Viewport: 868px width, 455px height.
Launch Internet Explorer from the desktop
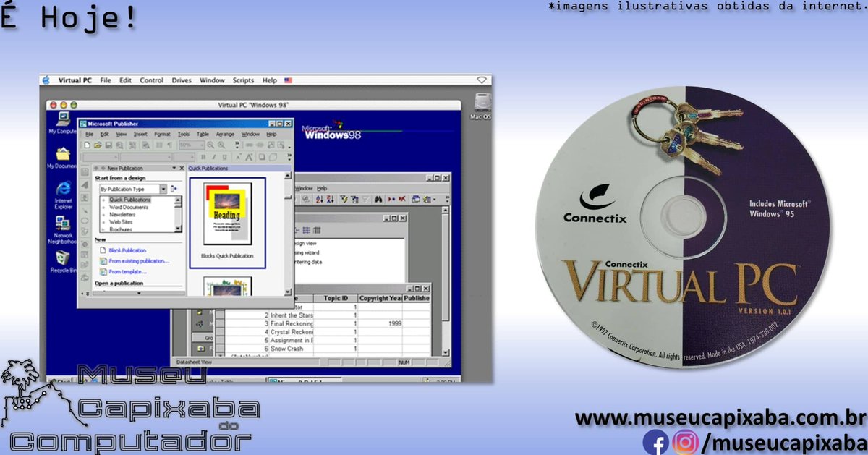tap(63, 194)
